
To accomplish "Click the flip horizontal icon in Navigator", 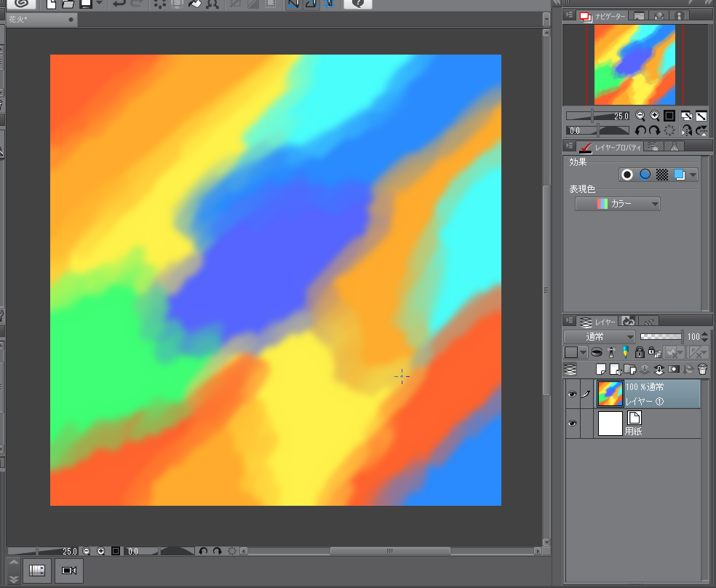I will [686, 130].
